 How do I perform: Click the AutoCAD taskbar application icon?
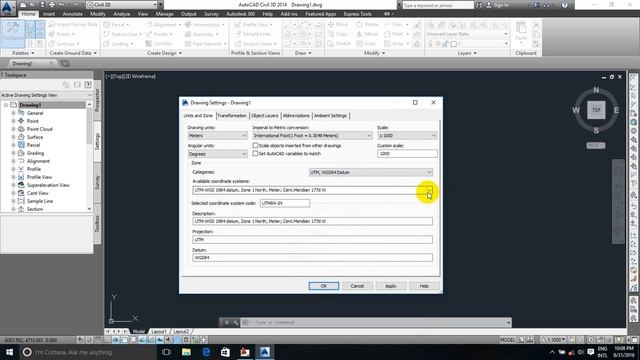[x=264, y=352]
